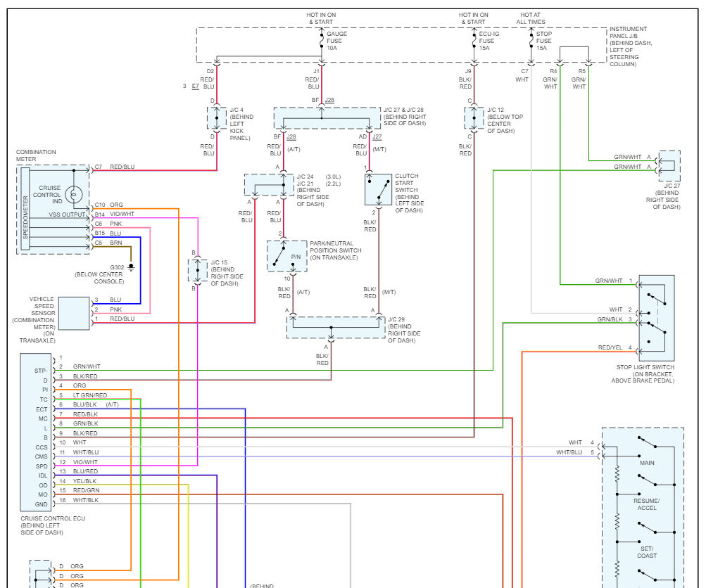706x588 pixels.
Task: Click the 'STOP FUSE 15A' label
Action: click(x=544, y=41)
